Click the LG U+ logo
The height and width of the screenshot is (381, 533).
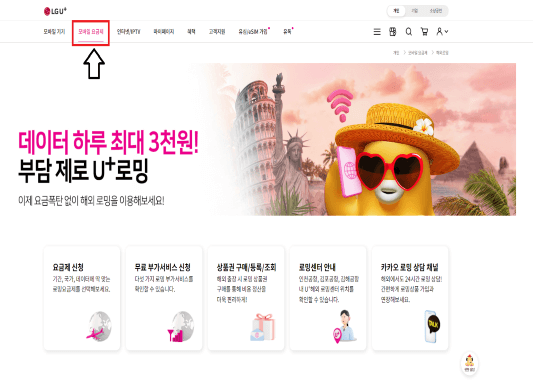(x=55, y=11)
